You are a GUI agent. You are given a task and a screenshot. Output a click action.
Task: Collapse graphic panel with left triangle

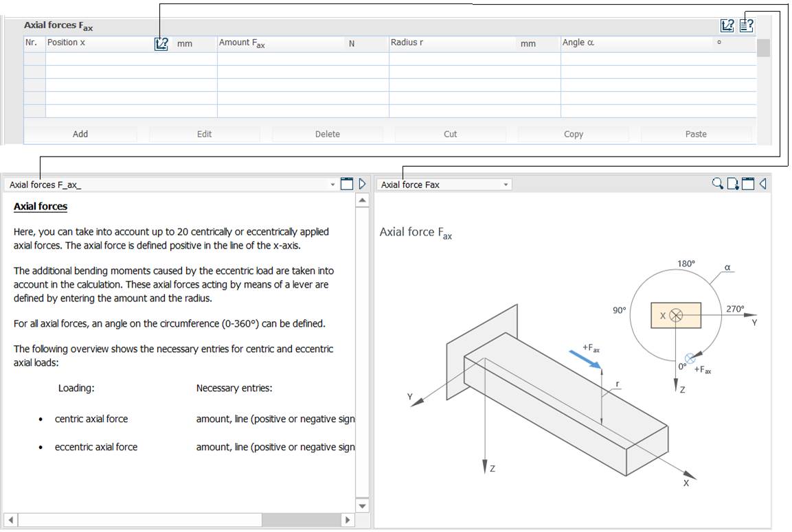[x=762, y=184]
